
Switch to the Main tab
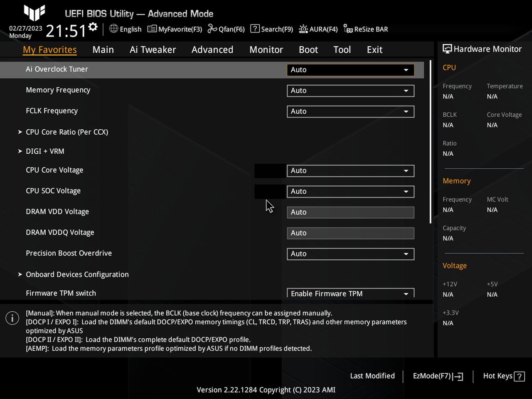103,50
